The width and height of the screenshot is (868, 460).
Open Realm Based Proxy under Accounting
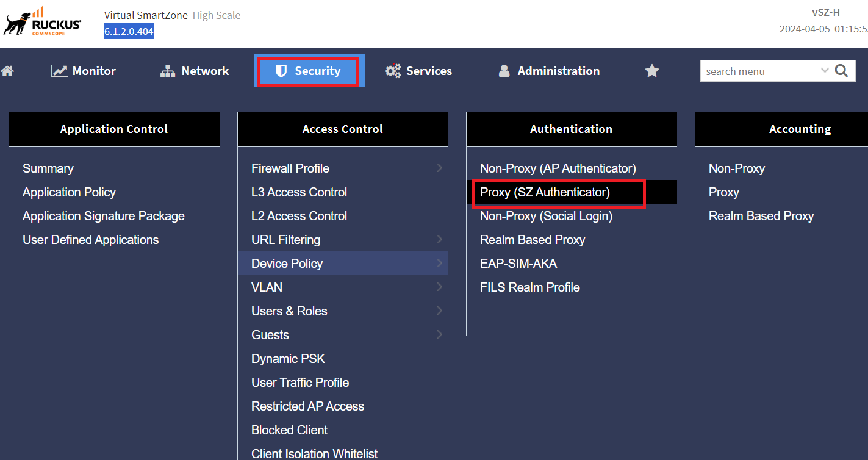tap(761, 216)
